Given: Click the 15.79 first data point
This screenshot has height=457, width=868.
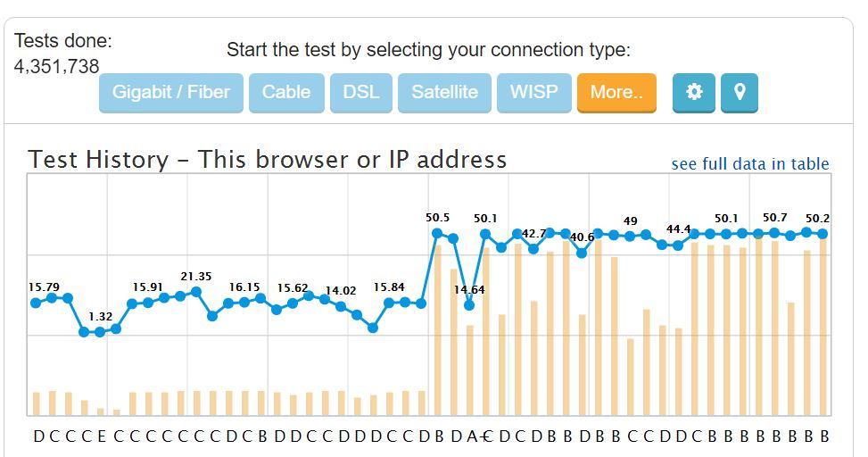Looking at the screenshot, I should click(36, 303).
